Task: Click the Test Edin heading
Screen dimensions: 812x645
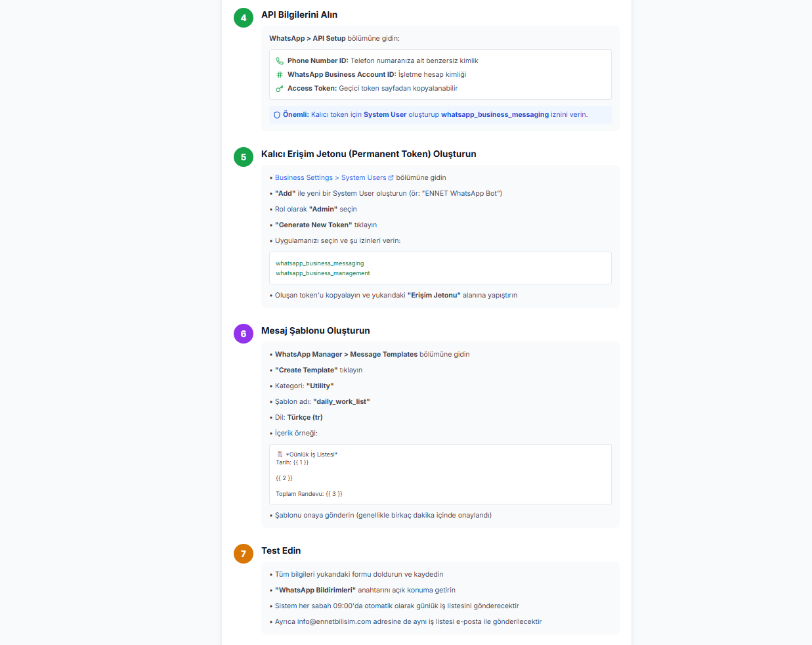Action: tap(281, 550)
